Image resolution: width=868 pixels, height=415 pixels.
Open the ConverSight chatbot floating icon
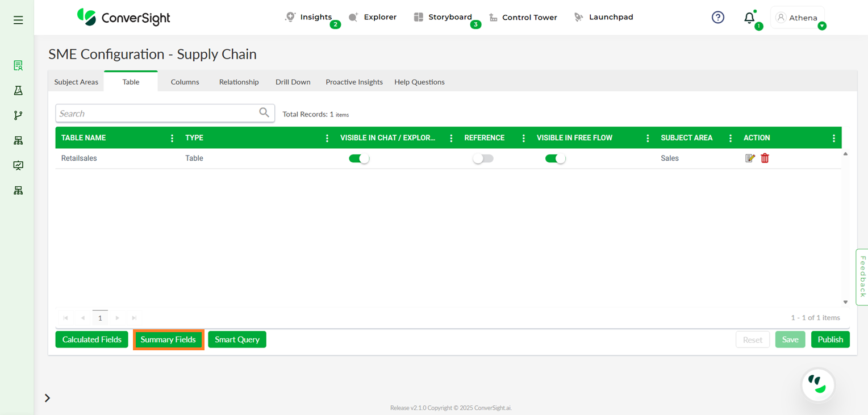pos(817,385)
